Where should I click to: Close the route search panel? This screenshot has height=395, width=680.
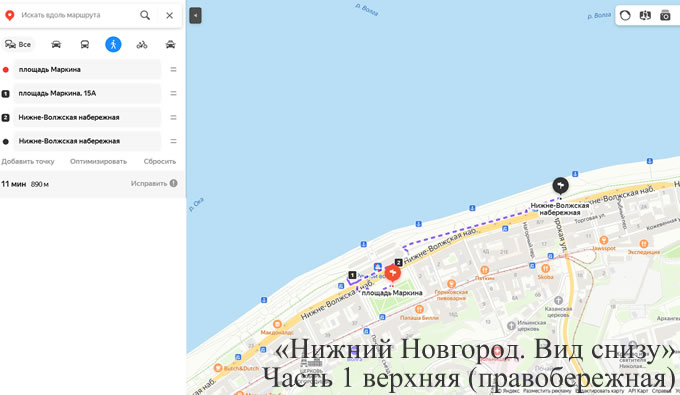coord(170,15)
